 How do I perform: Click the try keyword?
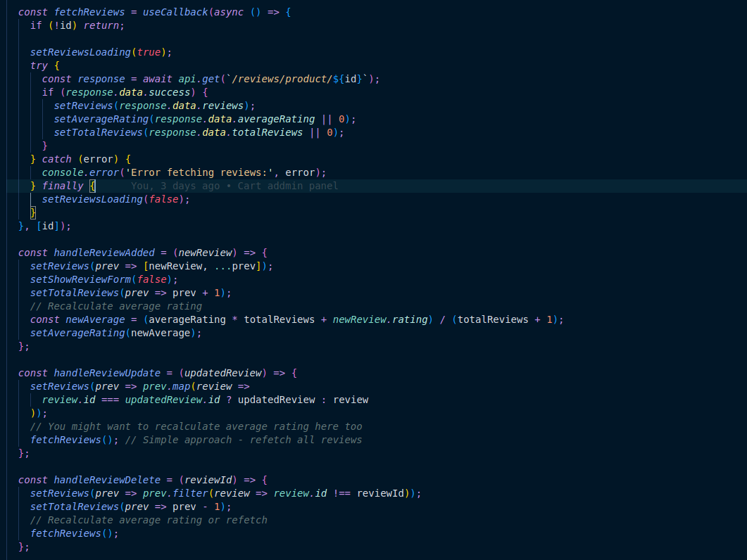click(39, 65)
